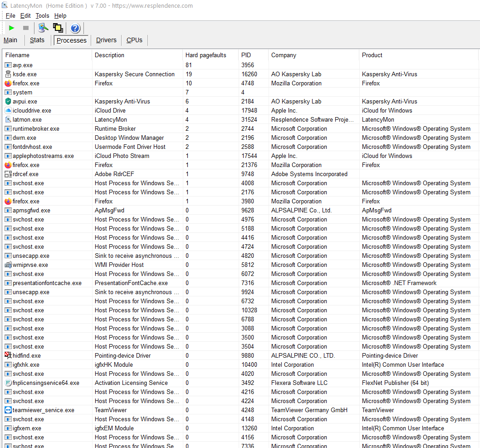Select the Processes tab
480x448 pixels.
click(71, 40)
